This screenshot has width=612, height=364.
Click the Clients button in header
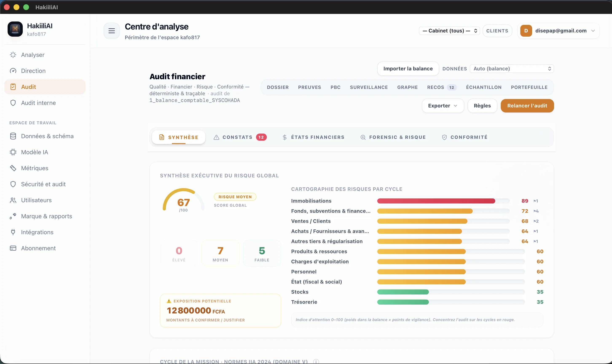coord(497,31)
